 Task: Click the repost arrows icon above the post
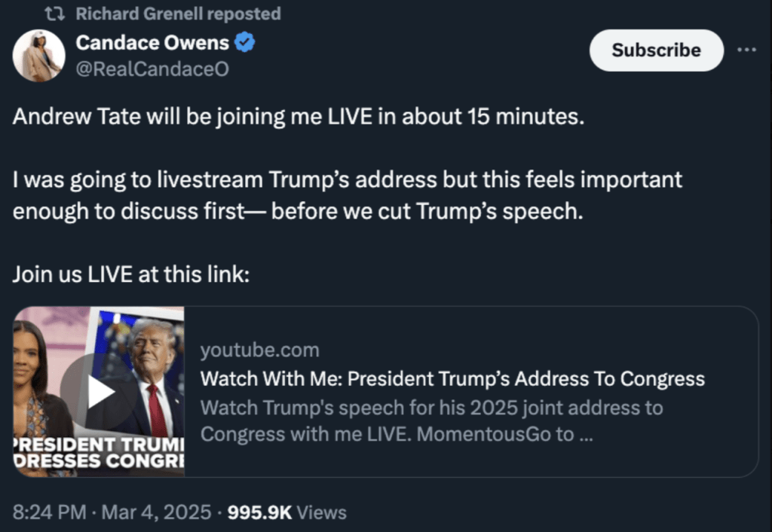[x=54, y=14]
